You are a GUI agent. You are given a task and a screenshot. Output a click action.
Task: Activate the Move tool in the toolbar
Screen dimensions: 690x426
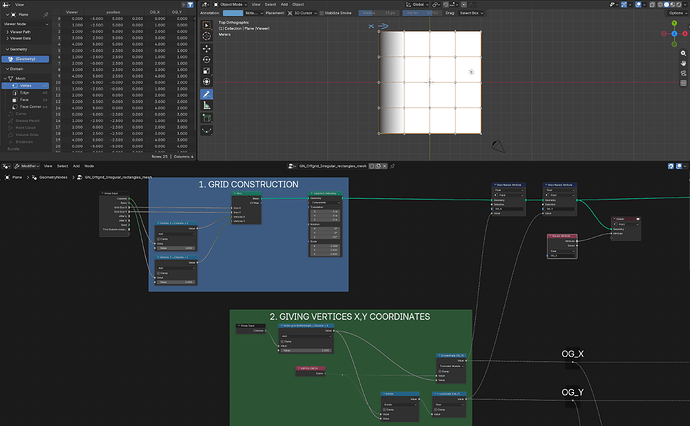click(x=206, y=48)
